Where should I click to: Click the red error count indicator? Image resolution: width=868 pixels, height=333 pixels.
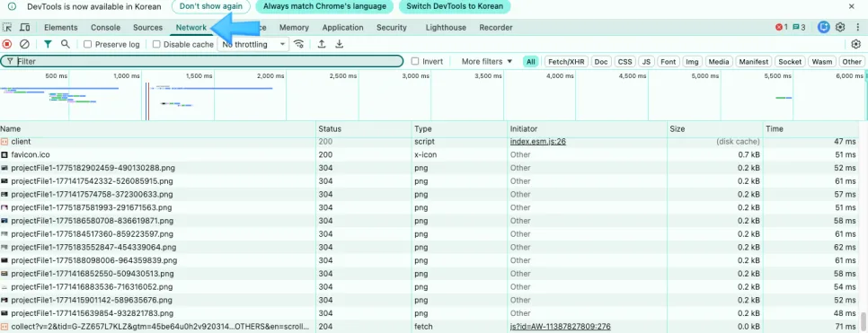click(782, 27)
